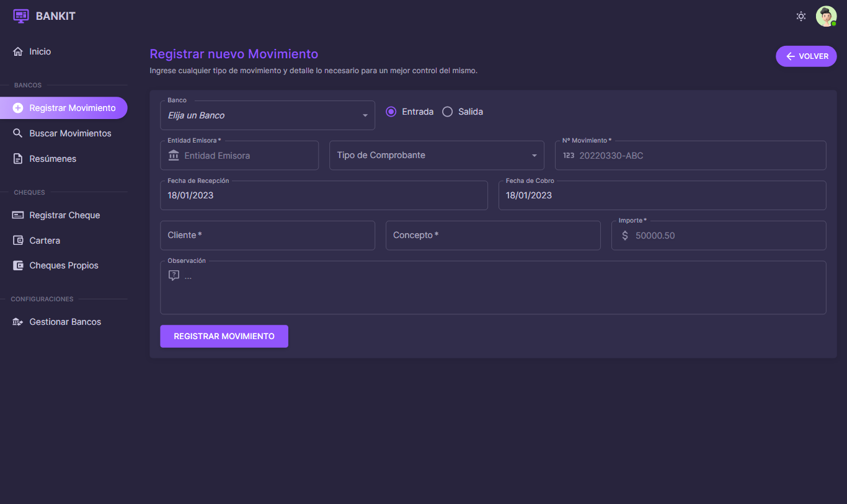Open Gestionar Bancos menu item
Viewport: 847px width, 504px height.
pyautogui.click(x=64, y=322)
